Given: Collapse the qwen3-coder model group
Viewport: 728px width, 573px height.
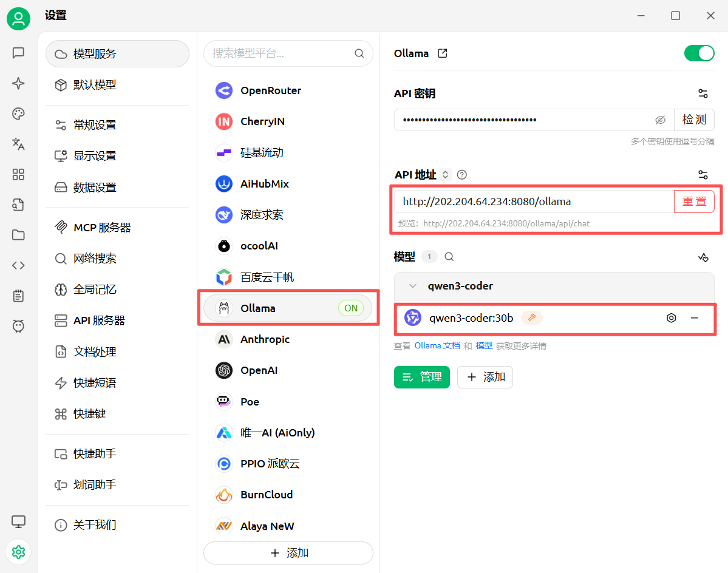Looking at the screenshot, I should (x=413, y=286).
